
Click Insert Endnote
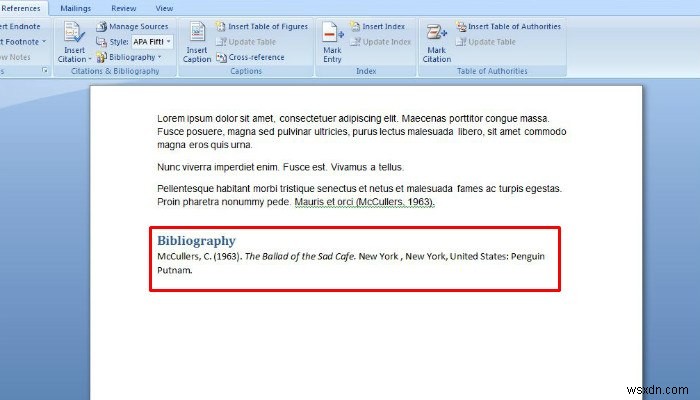pyautogui.click(x=20, y=26)
